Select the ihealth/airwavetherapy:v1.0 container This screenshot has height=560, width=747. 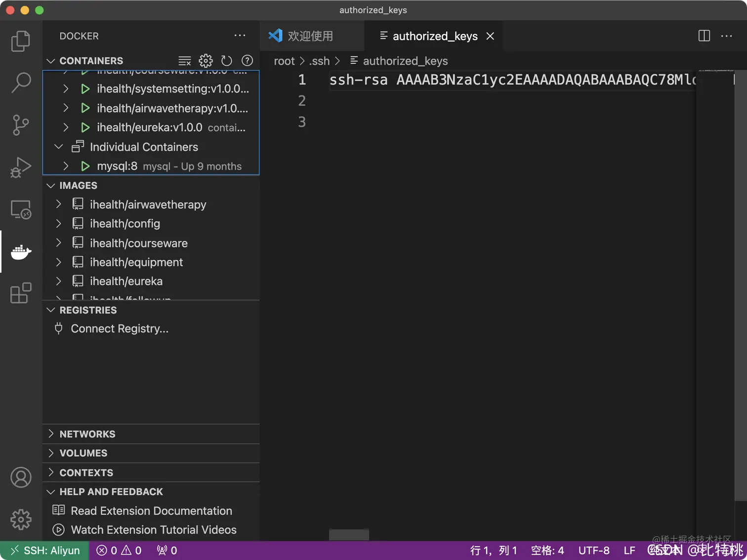coord(151,108)
